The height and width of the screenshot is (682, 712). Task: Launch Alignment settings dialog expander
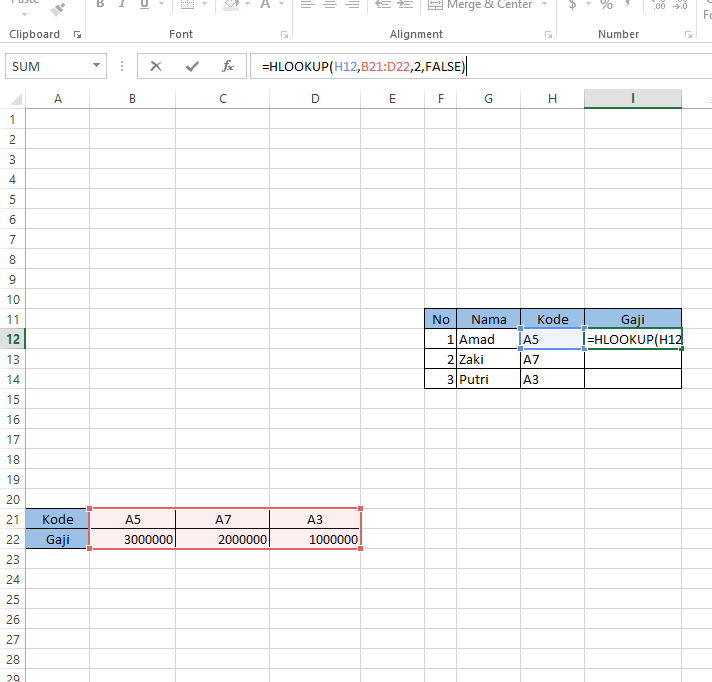pyautogui.click(x=548, y=35)
